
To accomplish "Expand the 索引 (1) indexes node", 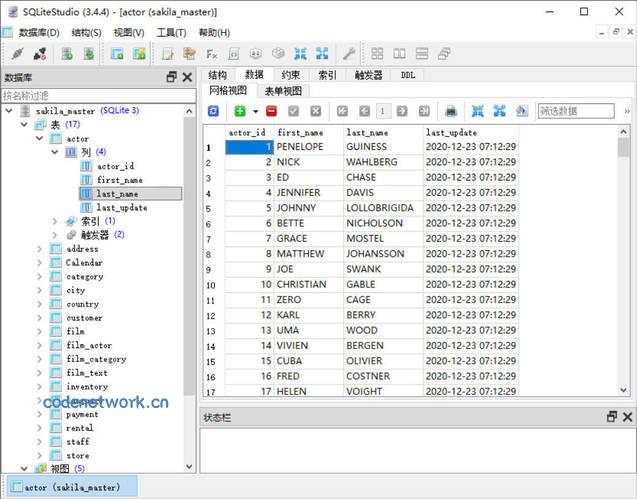I will click(x=56, y=221).
